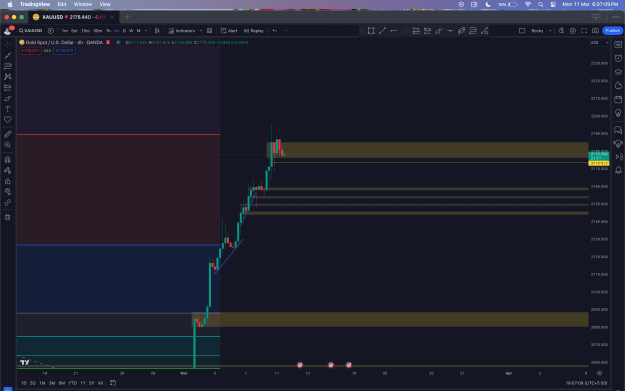This screenshot has width=625, height=391.
Task: Switch to the 1m timeframe
Action: pos(65,31)
